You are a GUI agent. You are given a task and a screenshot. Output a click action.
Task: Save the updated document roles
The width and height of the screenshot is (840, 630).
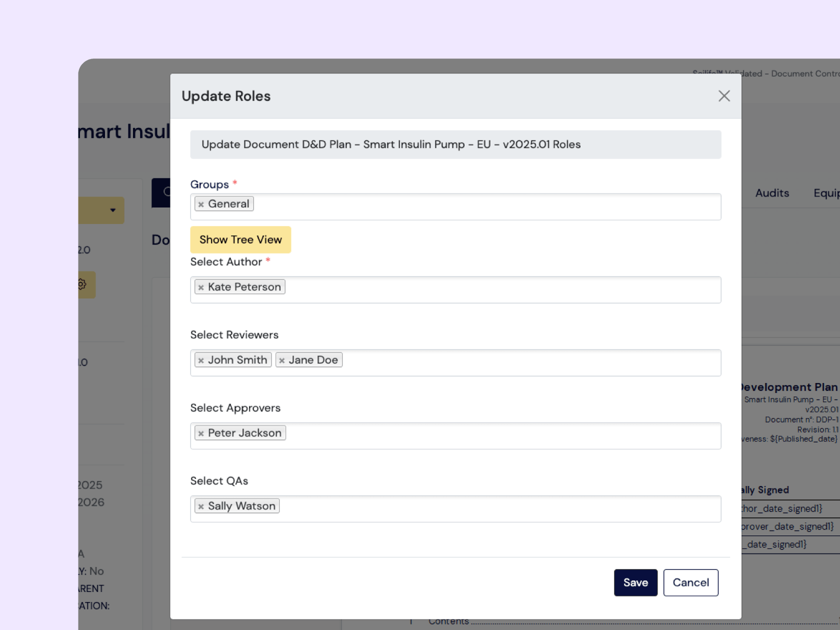635,582
